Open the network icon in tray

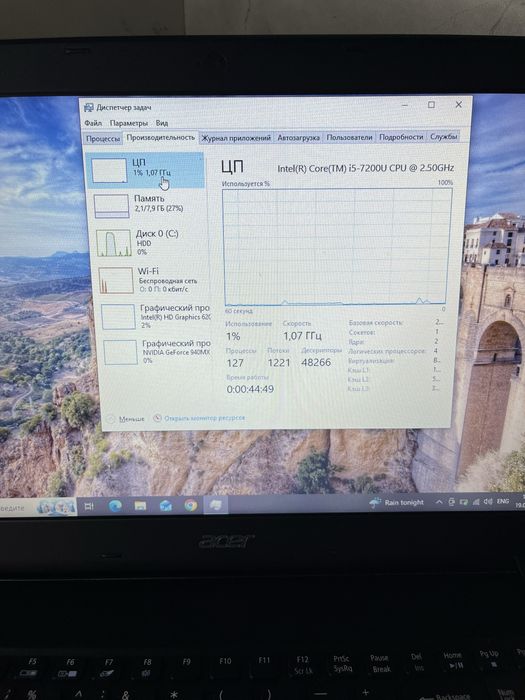tap(476, 502)
